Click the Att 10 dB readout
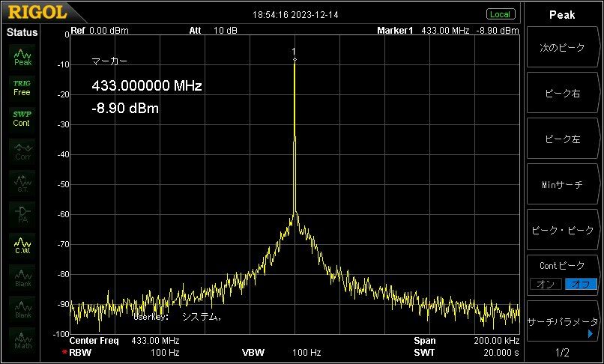 tap(213, 31)
